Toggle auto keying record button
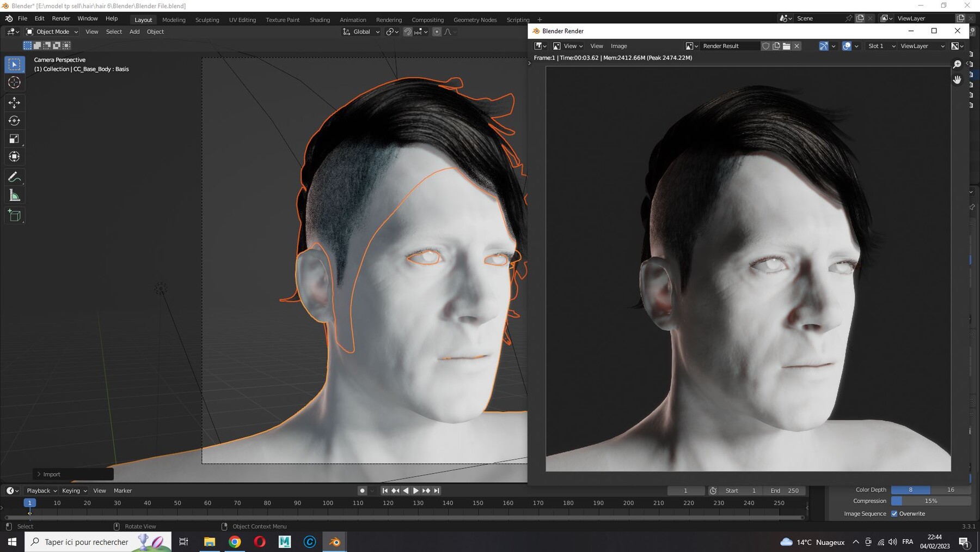 [362, 491]
